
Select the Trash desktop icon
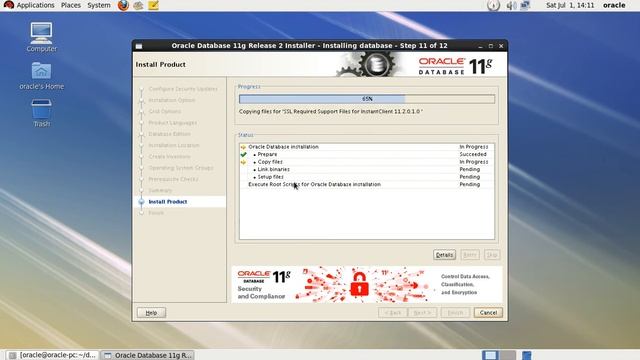(42, 113)
